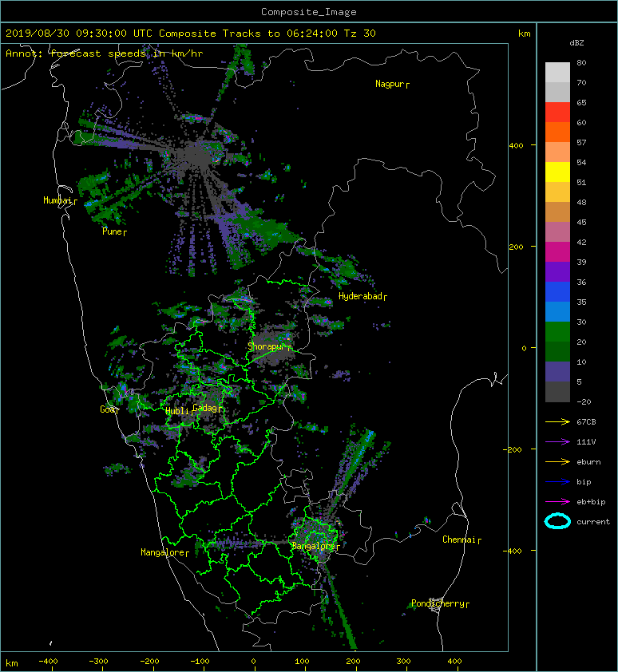This screenshot has width=618, height=672.
Task: Click the Composite_Image title text
Action: click(309, 12)
